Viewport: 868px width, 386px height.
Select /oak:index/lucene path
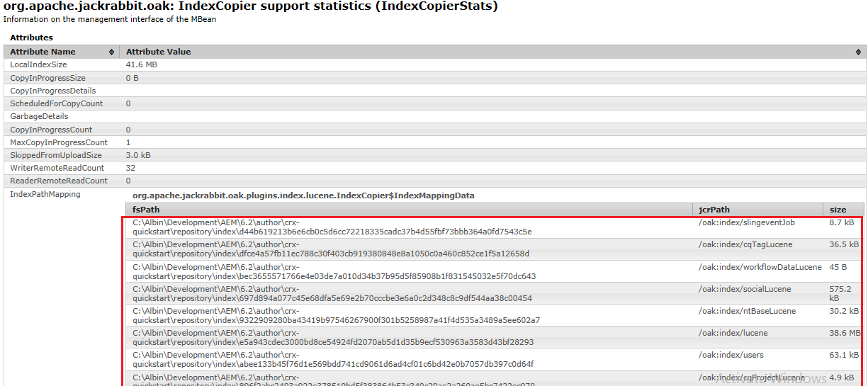(x=733, y=333)
